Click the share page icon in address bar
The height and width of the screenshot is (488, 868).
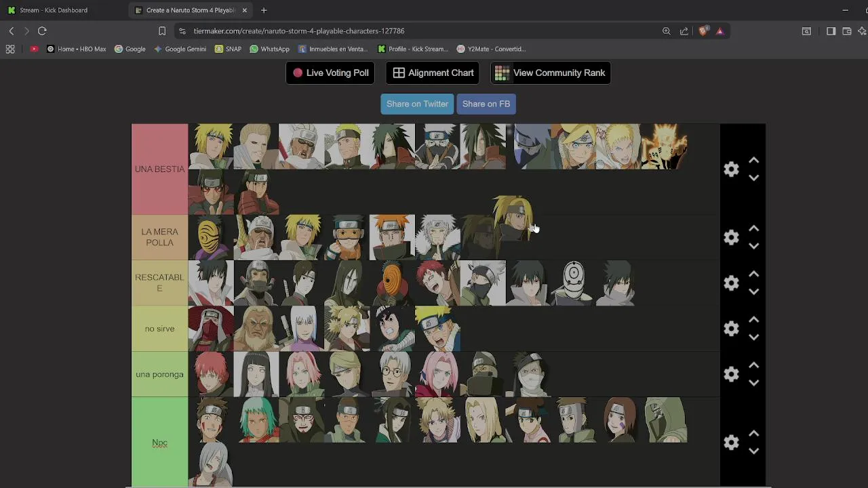684,30
